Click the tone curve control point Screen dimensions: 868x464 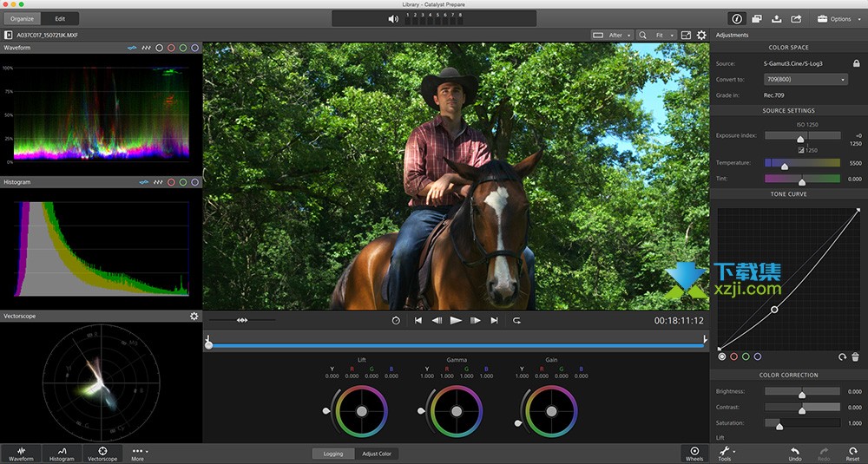[774, 310]
